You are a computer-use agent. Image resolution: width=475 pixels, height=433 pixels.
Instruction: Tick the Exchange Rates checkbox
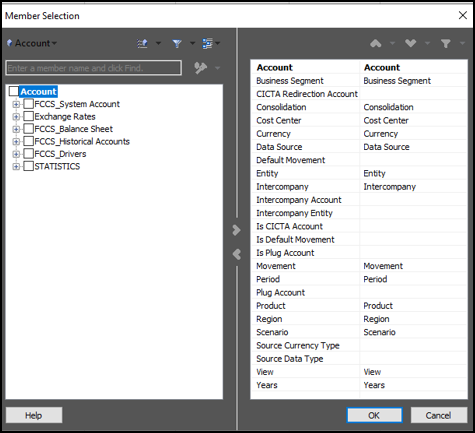[29, 116]
